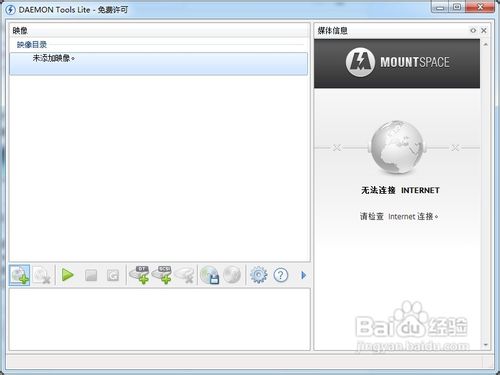The height and width of the screenshot is (375, 500).
Task: Toggle auto-hide pin on 媒体信息 panel
Action: click(x=473, y=30)
